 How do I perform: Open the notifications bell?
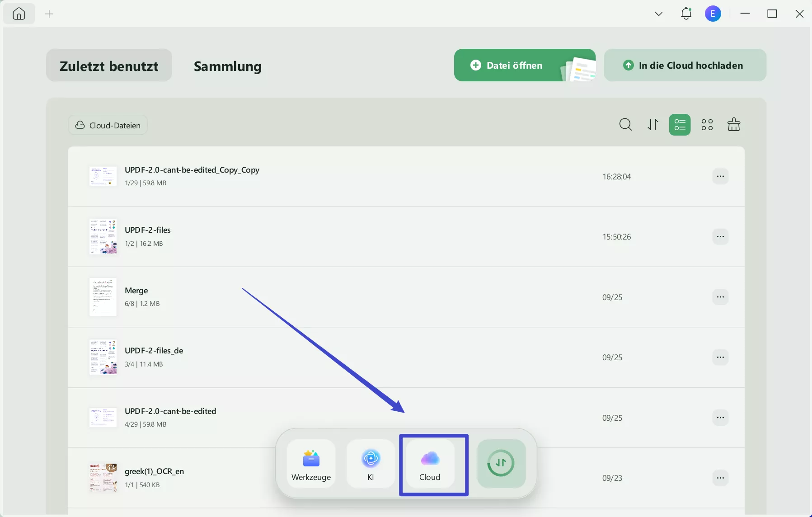(x=686, y=14)
